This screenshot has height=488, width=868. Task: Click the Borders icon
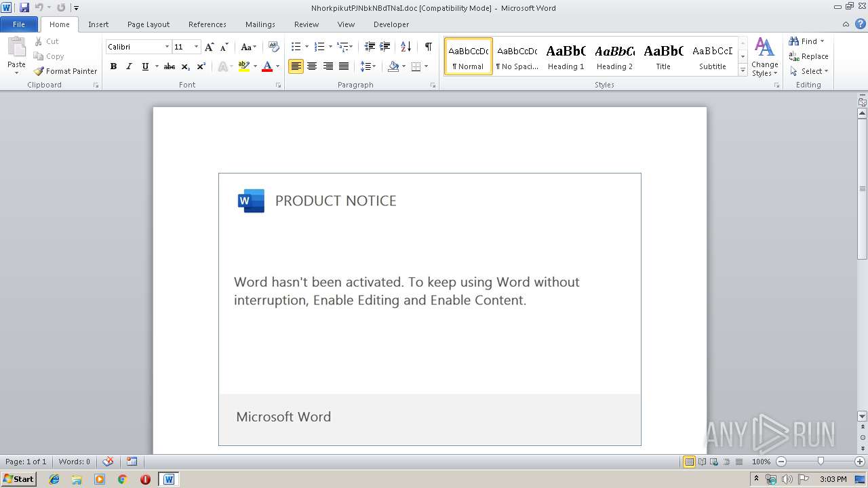point(416,66)
